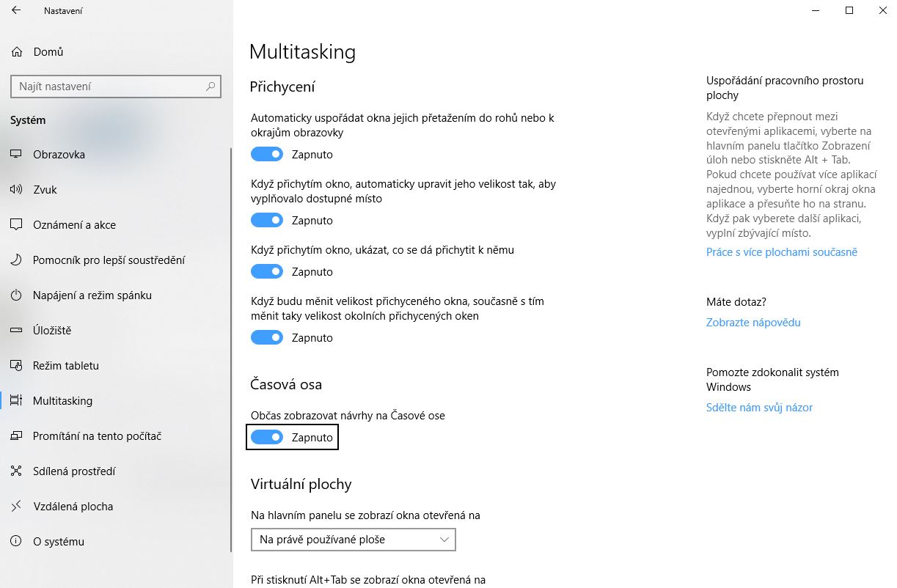
Task: Toggle the show-what-can-snap-next switch
Action: [267, 272]
